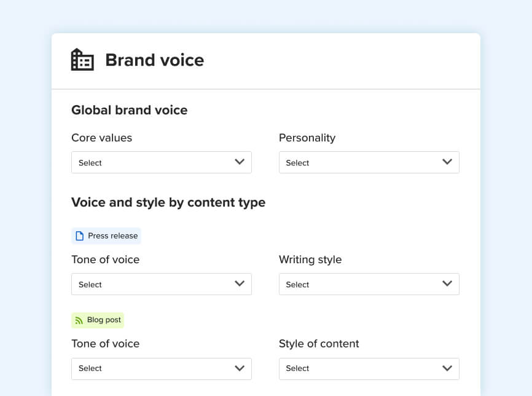532x396 pixels.
Task: Select the Blog post content type tag
Action: (x=98, y=320)
